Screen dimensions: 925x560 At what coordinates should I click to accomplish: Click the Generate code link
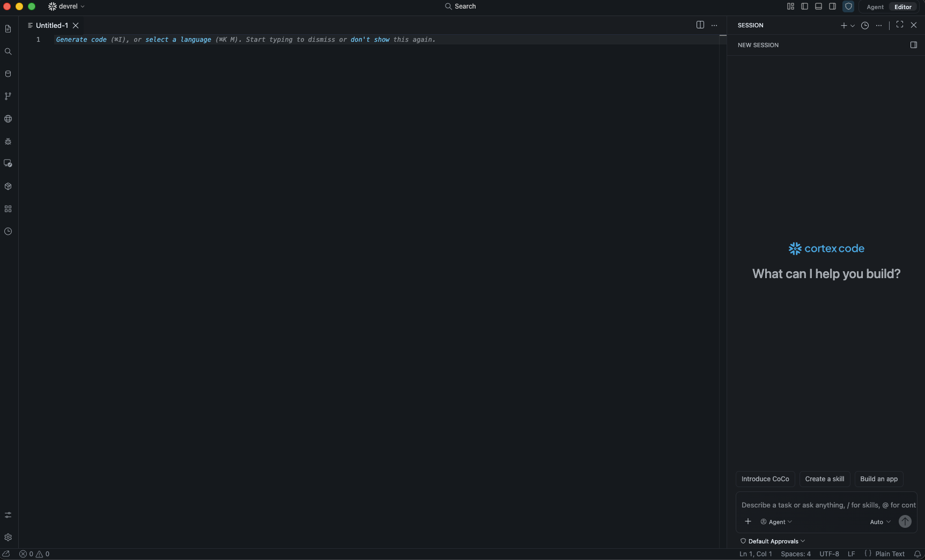click(82, 40)
